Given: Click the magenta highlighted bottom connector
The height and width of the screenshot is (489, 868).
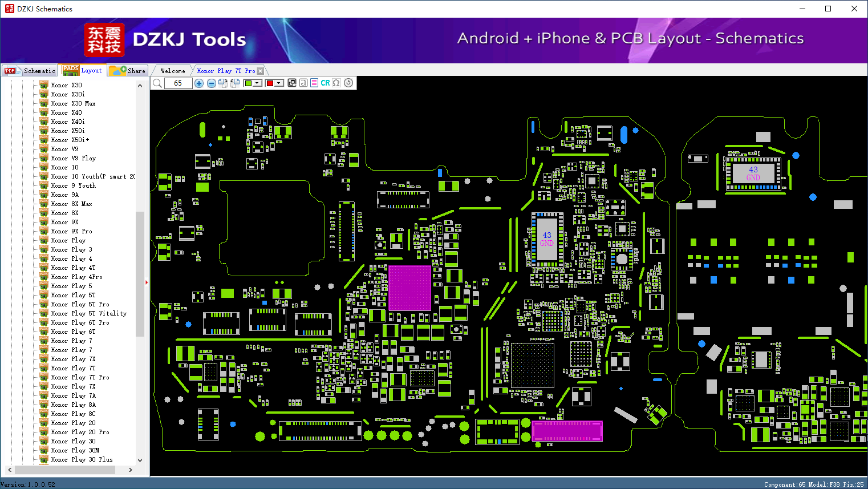Looking at the screenshot, I should [567, 431].
